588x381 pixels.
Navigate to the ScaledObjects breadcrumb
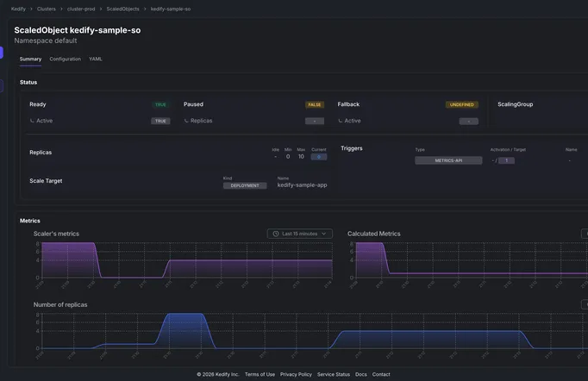tap(122, 9)
